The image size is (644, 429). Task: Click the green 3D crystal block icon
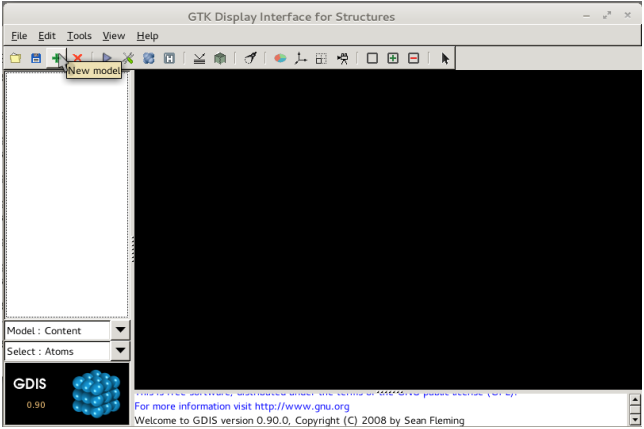(220, 58)
